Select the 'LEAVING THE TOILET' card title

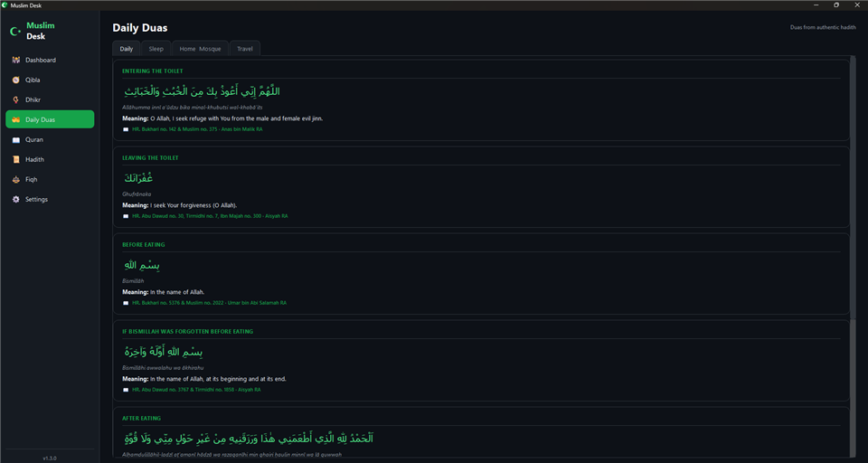151,158
